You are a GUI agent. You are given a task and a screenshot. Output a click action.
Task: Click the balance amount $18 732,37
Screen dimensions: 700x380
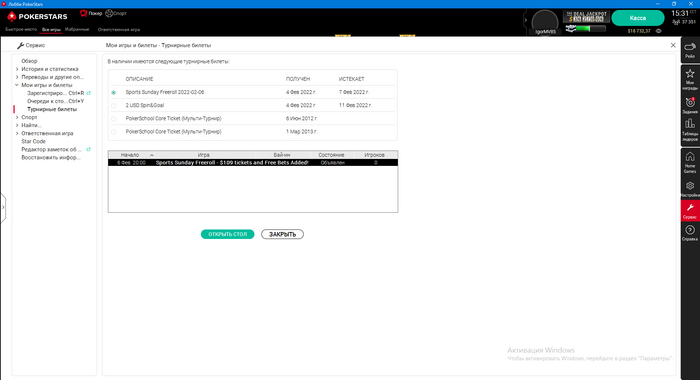coord(639,31)
